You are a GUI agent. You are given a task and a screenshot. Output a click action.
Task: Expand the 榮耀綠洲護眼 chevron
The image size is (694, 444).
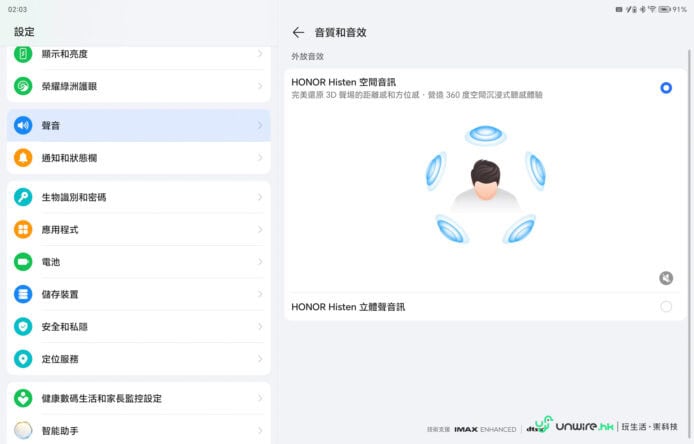(x=260, y=86)
